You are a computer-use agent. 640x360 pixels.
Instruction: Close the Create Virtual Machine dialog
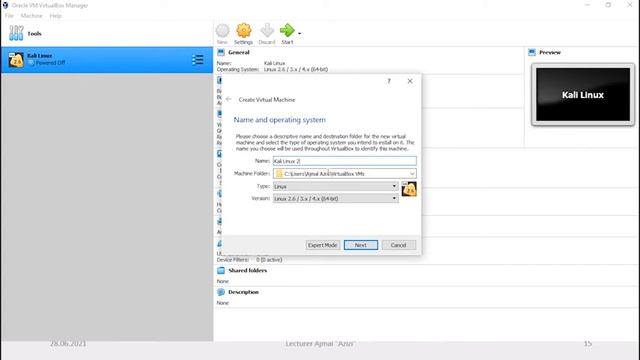410,81
